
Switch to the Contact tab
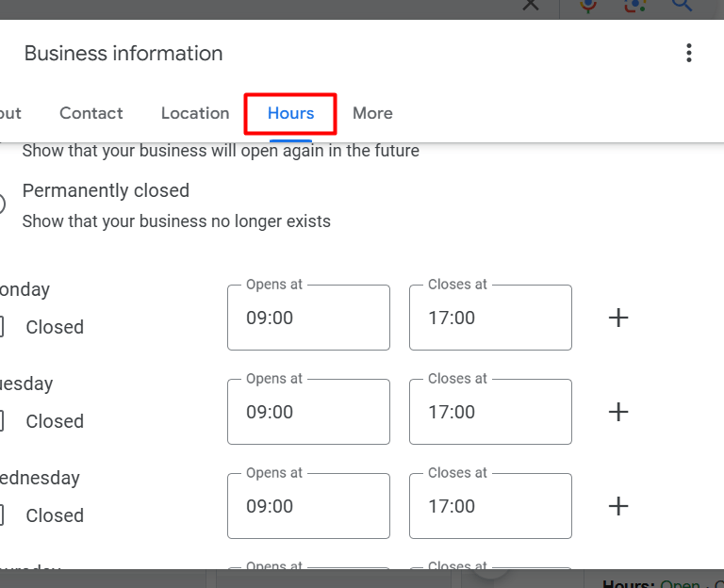(91, 113)
